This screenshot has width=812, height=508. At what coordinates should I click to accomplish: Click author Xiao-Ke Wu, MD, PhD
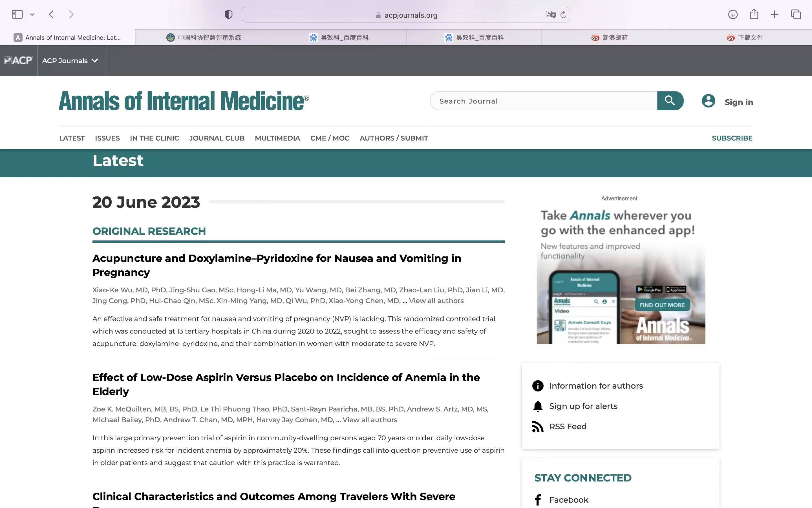[129, 290]
